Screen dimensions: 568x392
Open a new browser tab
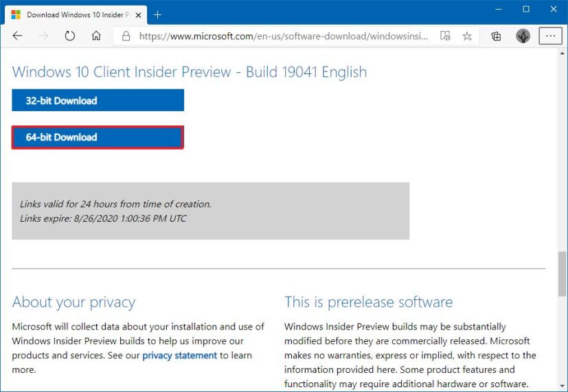pos(157,15)
